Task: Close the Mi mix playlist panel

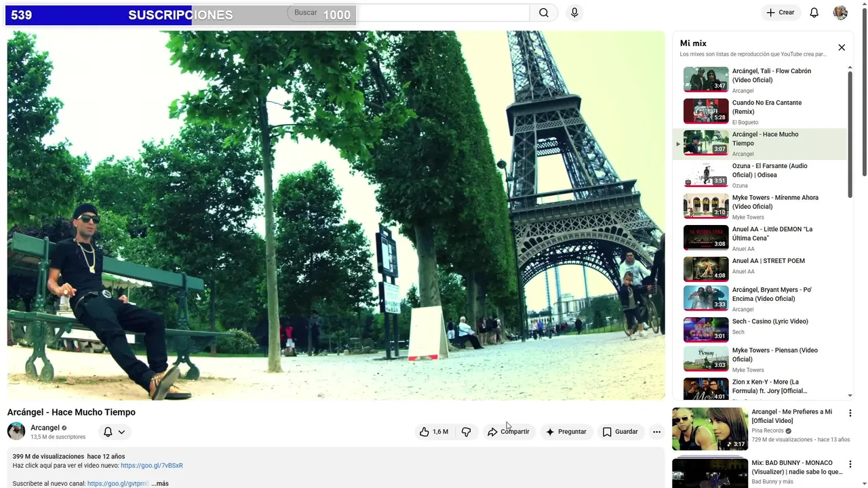Action: [842, 47]
